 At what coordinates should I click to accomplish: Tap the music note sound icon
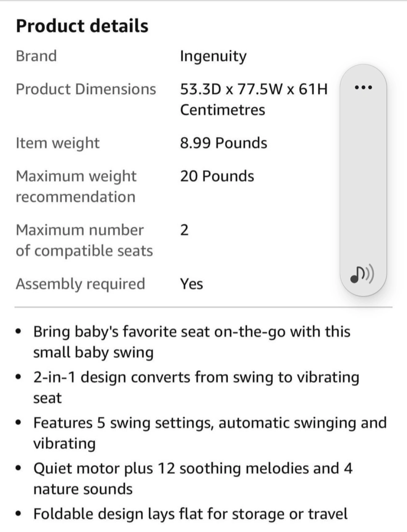tap(362, 274)
